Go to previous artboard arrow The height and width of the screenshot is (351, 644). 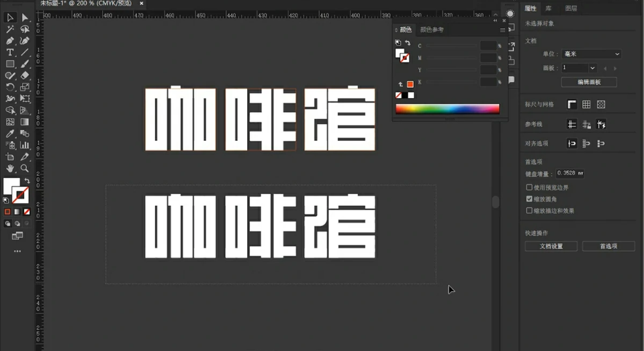pos(605,68)
